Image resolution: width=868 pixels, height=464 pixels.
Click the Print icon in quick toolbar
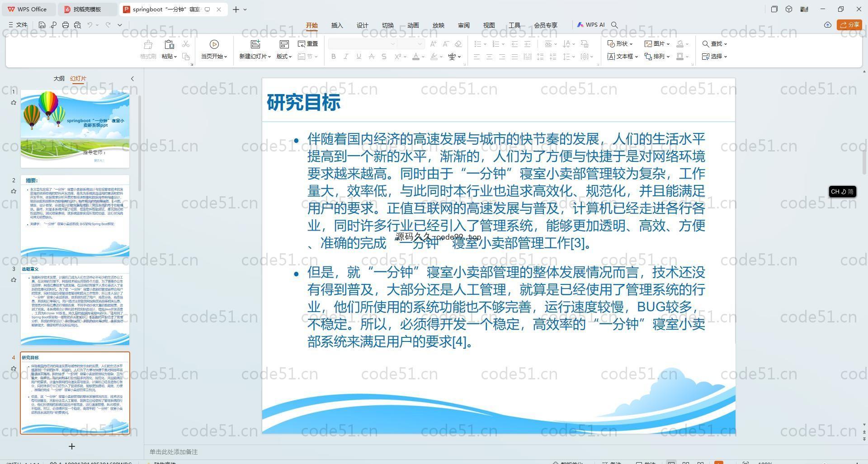[x=66, y=25]
